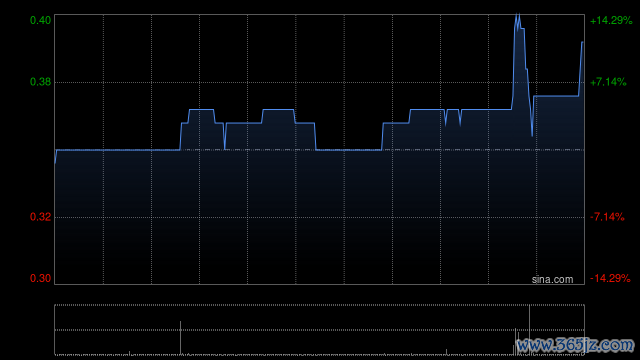The image size is (640, 360).
Task: Select the tallest volume bar near the right
Action: [x=529, y=329]
